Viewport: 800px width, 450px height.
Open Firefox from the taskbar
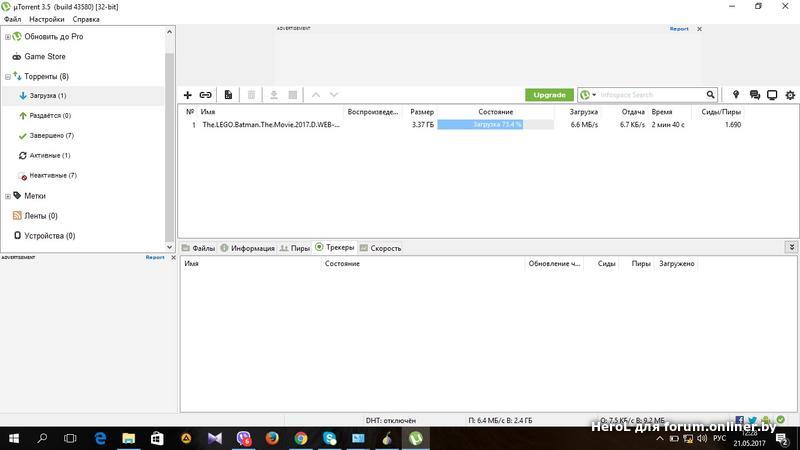pos(272,438)
